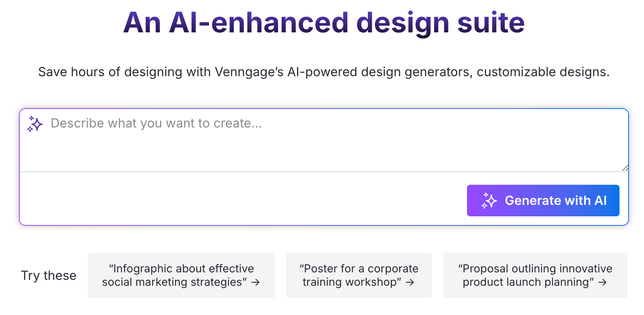The height and width of the screenshot is (315, 644).
Task: Select the product launch planning proposal suggestion
Action: (535, 275)
